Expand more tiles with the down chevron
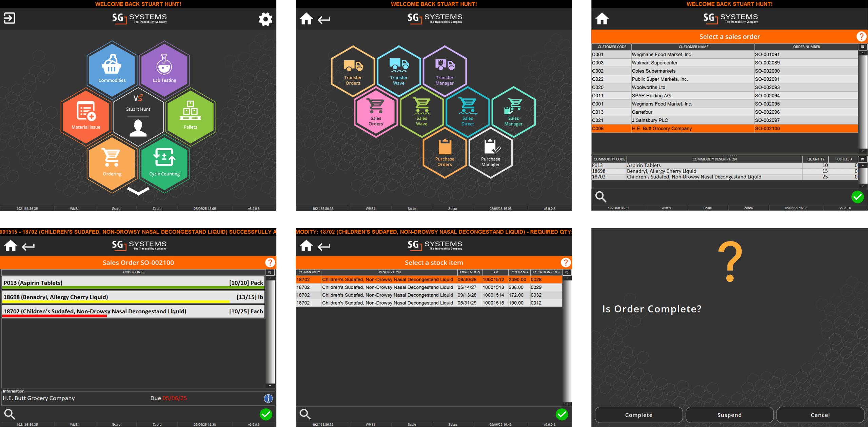Screen dimensions: 868x427 pos(138,191)
